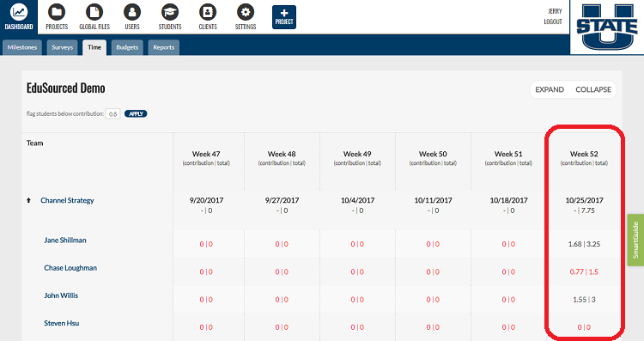Viewport: 644px width, 341px height.
Task: Click Steven Hsu's Week 52 value
Action: (x=584, y=327)
